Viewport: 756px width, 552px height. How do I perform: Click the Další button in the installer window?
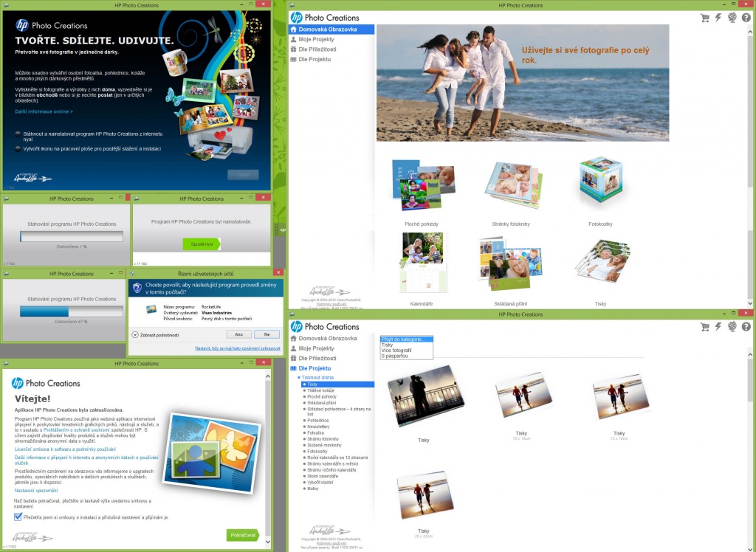[243, 174]
